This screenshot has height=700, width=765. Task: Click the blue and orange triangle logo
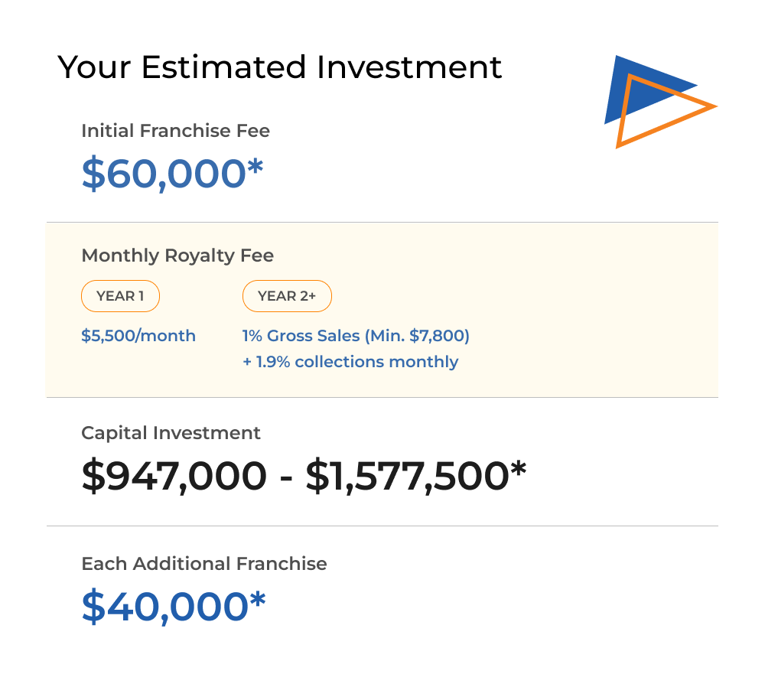coord(661,102)
